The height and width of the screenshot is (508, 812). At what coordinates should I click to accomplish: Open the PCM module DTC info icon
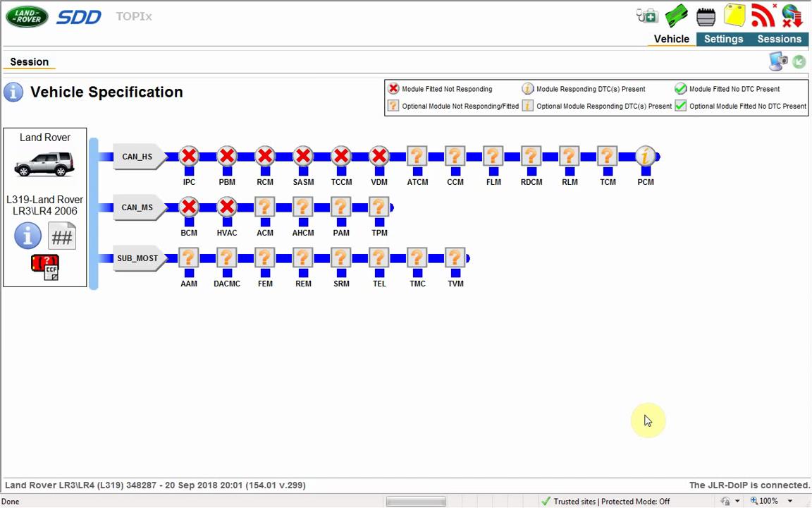646,156
